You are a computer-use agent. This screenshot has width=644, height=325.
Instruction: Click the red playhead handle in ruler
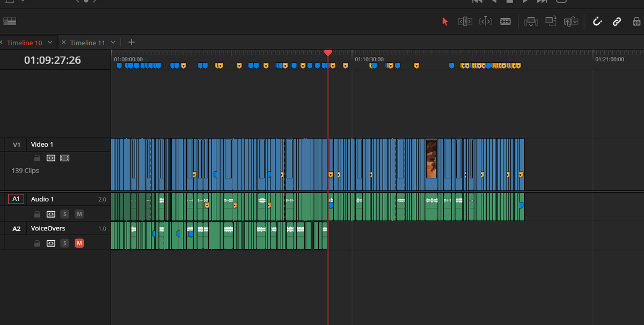[x=328, y=52]
